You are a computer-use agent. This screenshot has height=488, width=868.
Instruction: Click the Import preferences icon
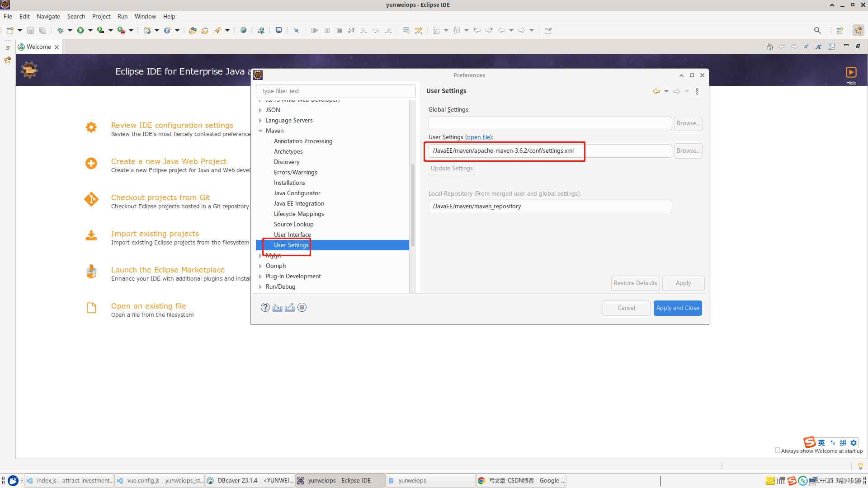click(x=278, y=308)
